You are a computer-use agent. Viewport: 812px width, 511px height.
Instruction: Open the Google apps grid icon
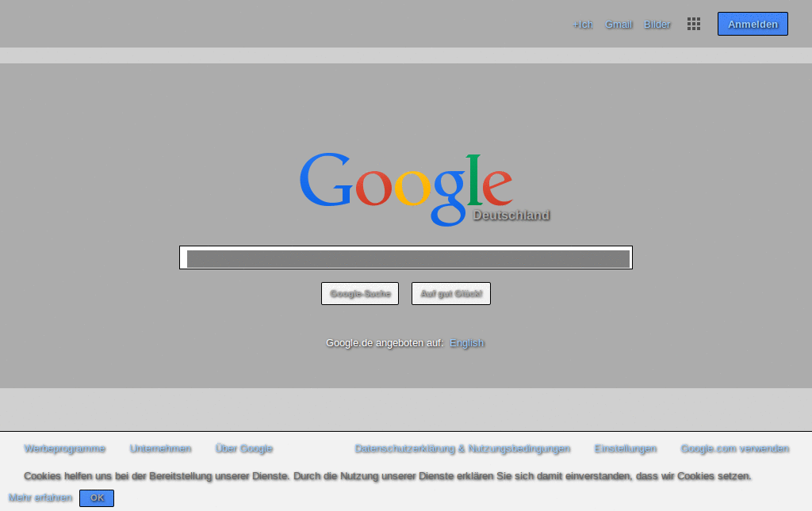tap(693, 24)
